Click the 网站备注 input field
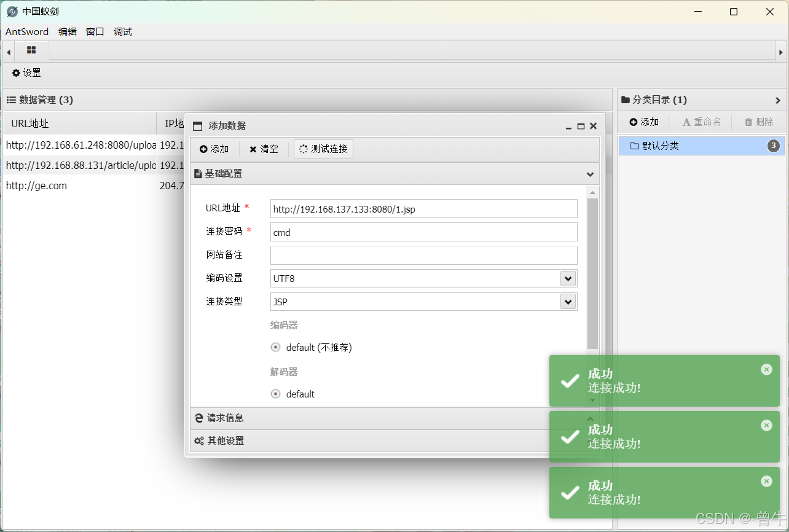789x532 pixels. coord(424,256)
